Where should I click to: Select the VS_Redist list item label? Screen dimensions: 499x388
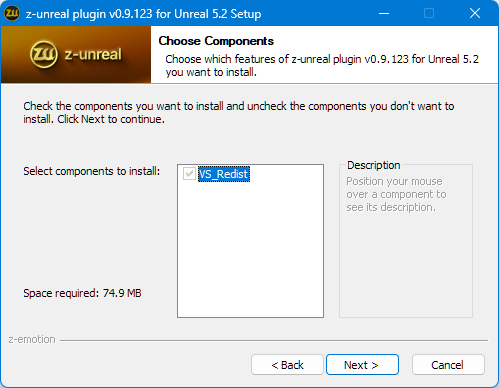point(224,174)
